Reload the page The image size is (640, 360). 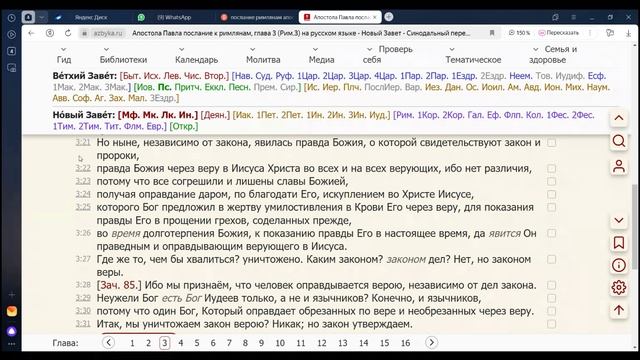point(68,33)
